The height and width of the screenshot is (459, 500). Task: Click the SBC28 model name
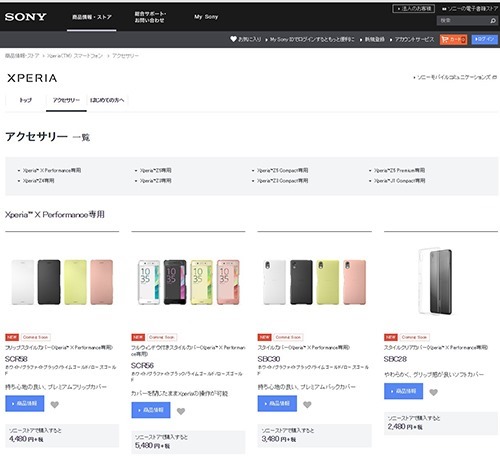coord(395,359)
